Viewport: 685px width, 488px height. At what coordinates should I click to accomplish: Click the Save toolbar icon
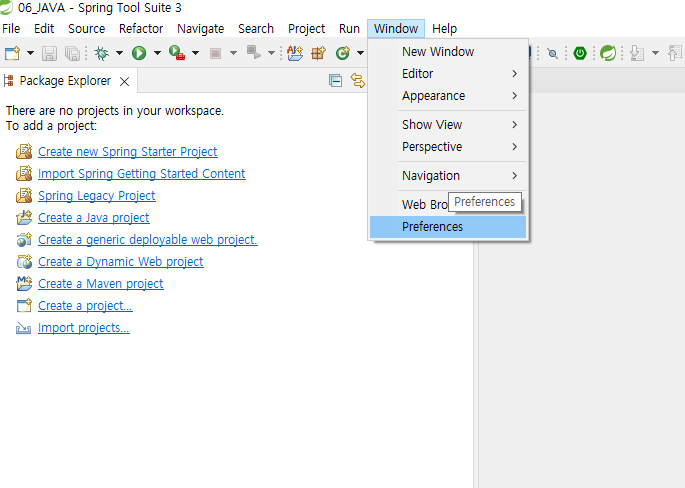click(x=49, y=53)
